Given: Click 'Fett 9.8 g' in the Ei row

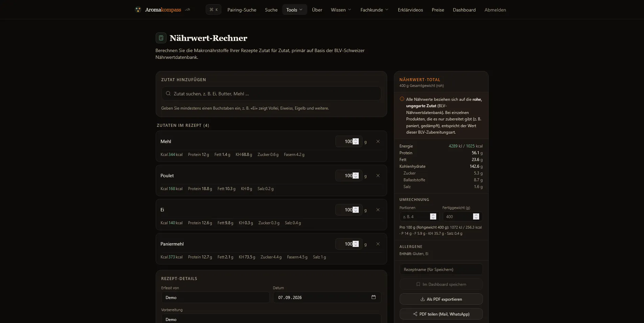Looking at the screenshot, I should [x=225, y=223].
